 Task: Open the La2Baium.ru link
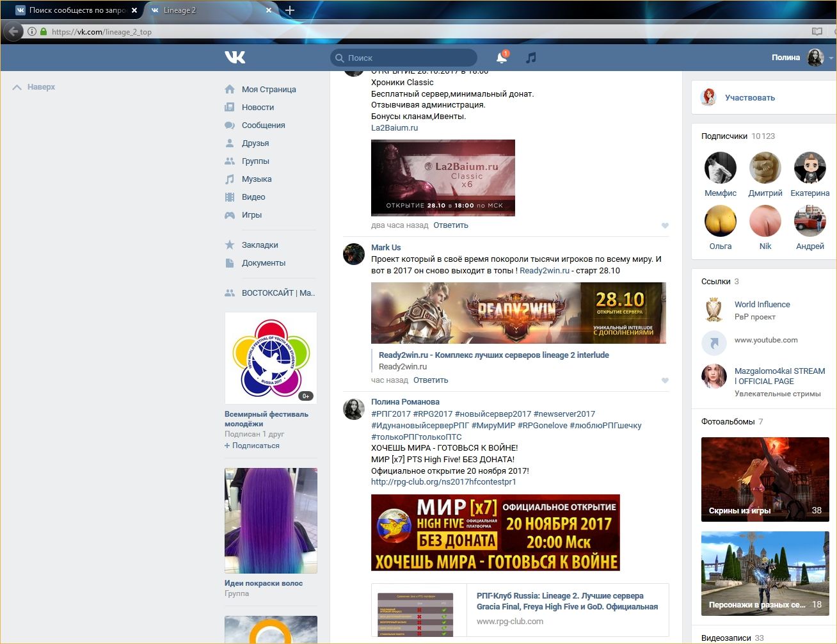394,128
